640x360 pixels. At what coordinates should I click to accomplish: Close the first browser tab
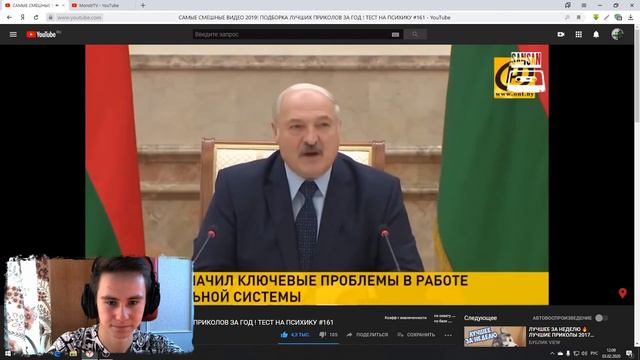(63, 5)
